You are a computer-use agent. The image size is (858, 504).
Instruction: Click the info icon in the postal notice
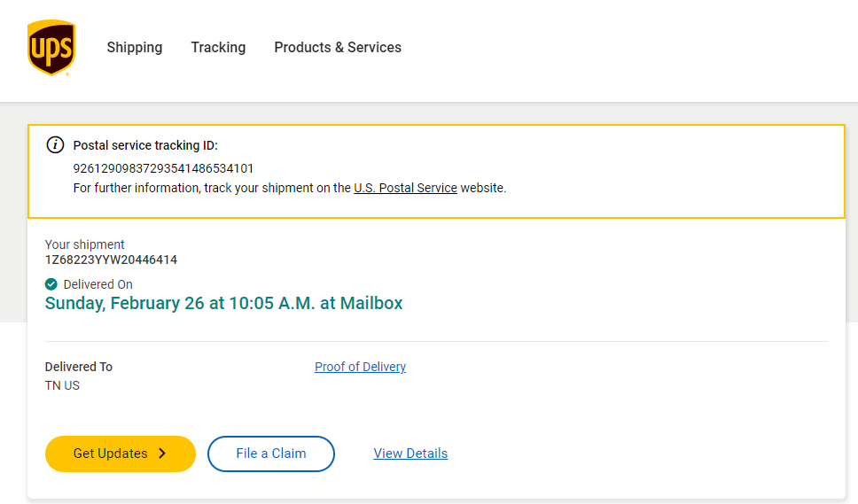click(x=55, y=145)
